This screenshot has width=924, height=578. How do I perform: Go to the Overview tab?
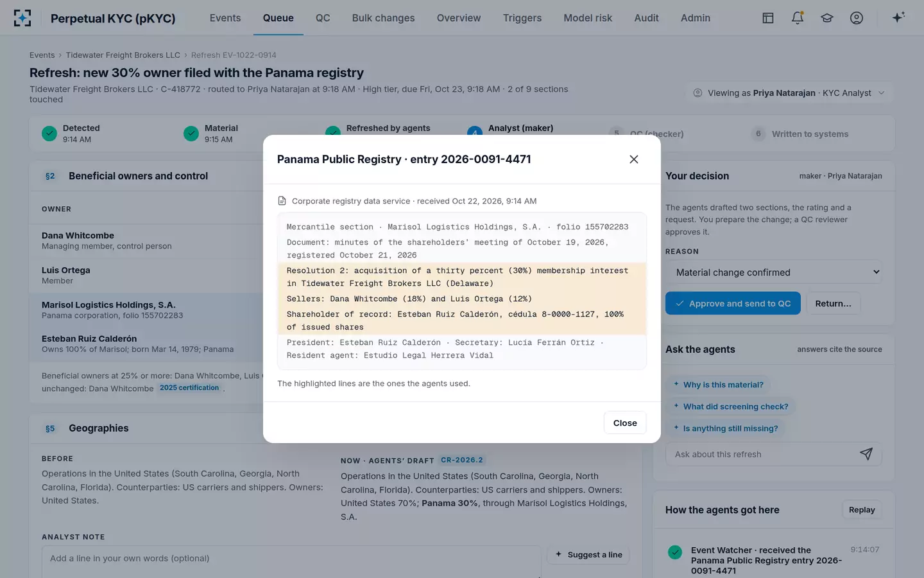tap(459, 18)
